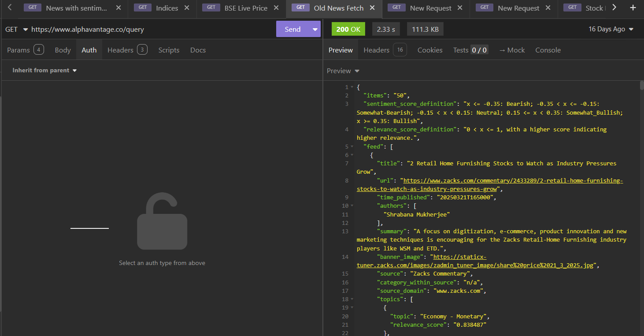Image resolution: width=644 pixels, height=336 pixels.
Task: Open the Send options dropdown arrow
Action: [315, 30]
